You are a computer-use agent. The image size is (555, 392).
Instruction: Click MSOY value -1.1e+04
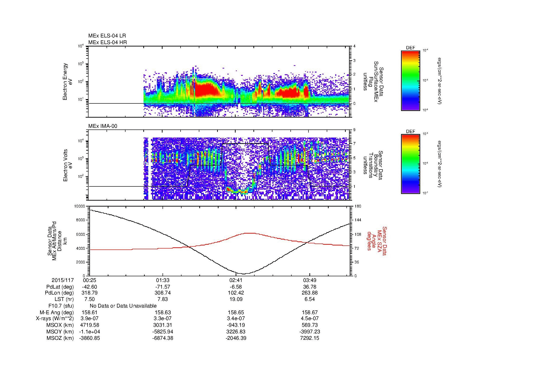tap(90, 332)
